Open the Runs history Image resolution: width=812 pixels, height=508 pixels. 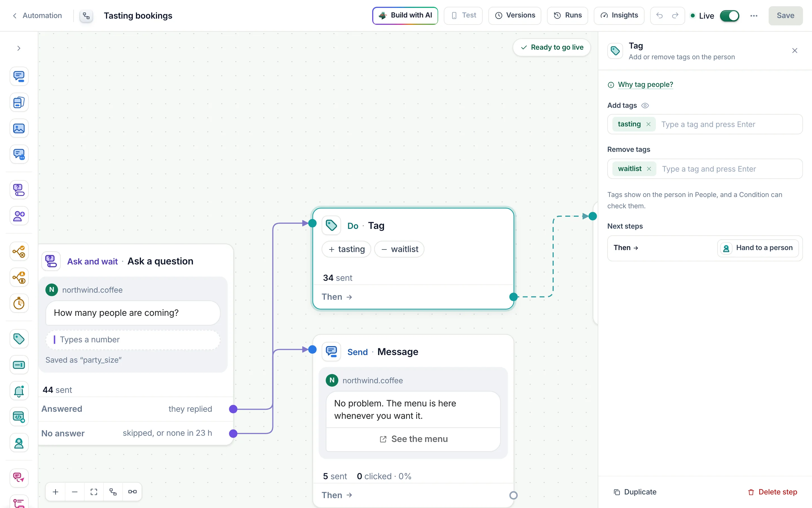pos(567,16)
